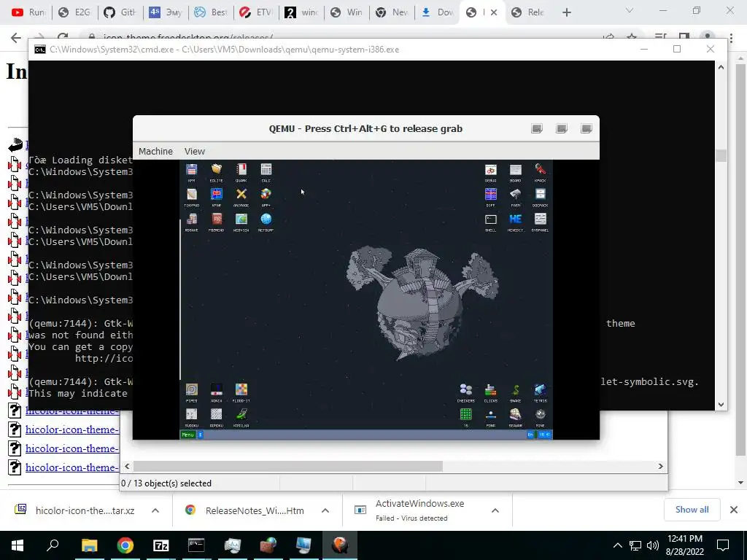Show hidden tray icons chevron

coord(617,545)
